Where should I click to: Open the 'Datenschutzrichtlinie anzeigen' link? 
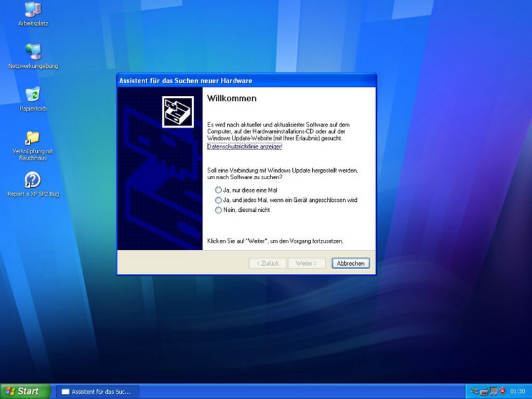(x=244, y=147)
